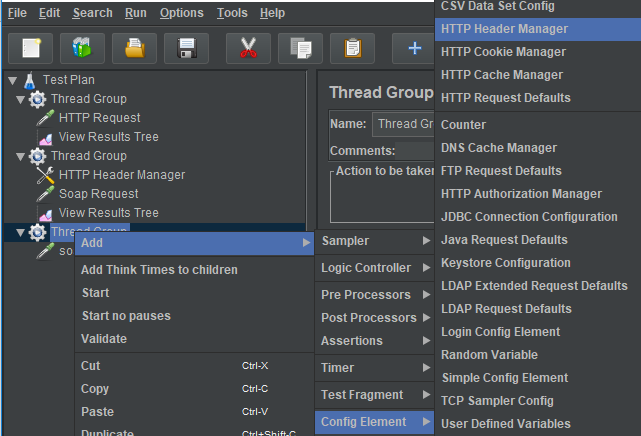Click the New test plan toolbar icon

31,48
